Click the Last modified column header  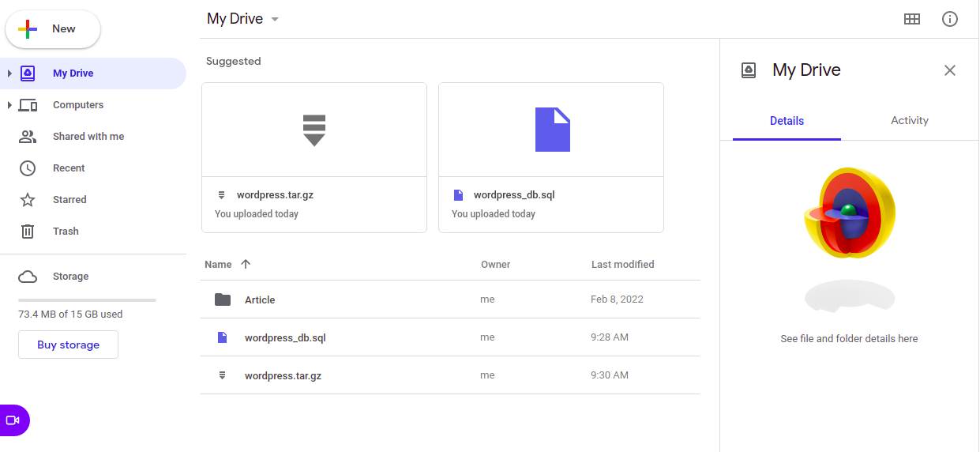622,265
